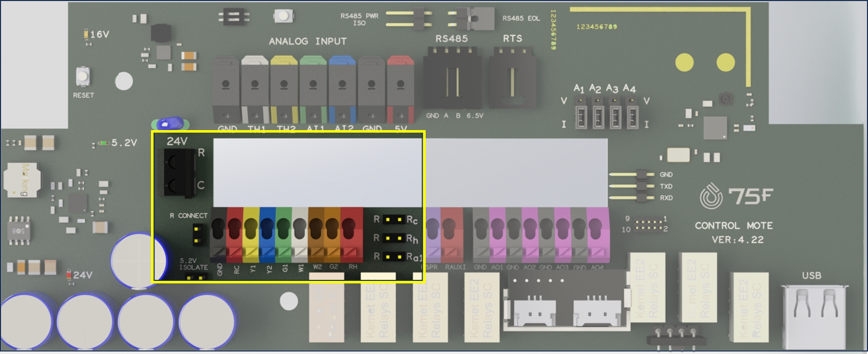This screenshot has height=354, width=868.
Task: Click the 5.2V indicator LED
Action: [x=104, y=143]
